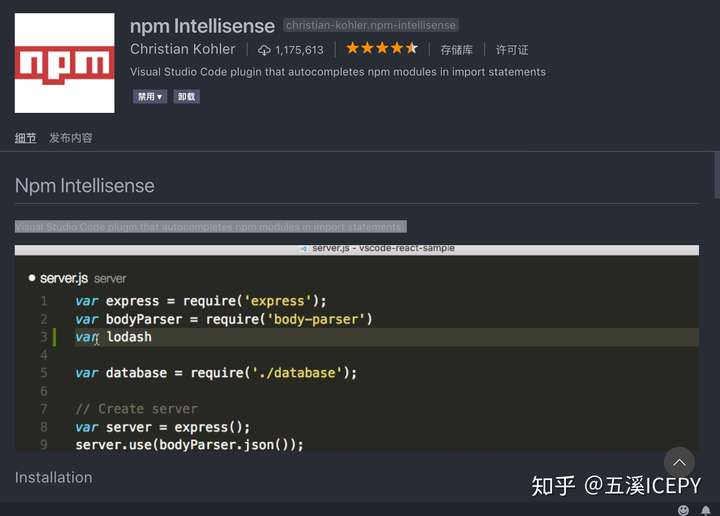Click the smiley feedback icon in status bar

coord(683,510)
